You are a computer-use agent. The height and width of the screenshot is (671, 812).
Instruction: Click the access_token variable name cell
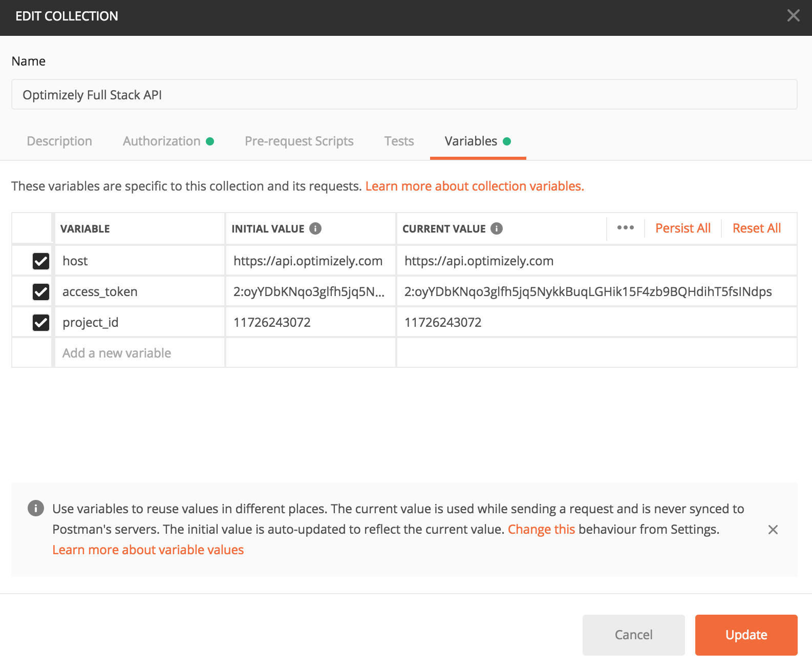139,291
